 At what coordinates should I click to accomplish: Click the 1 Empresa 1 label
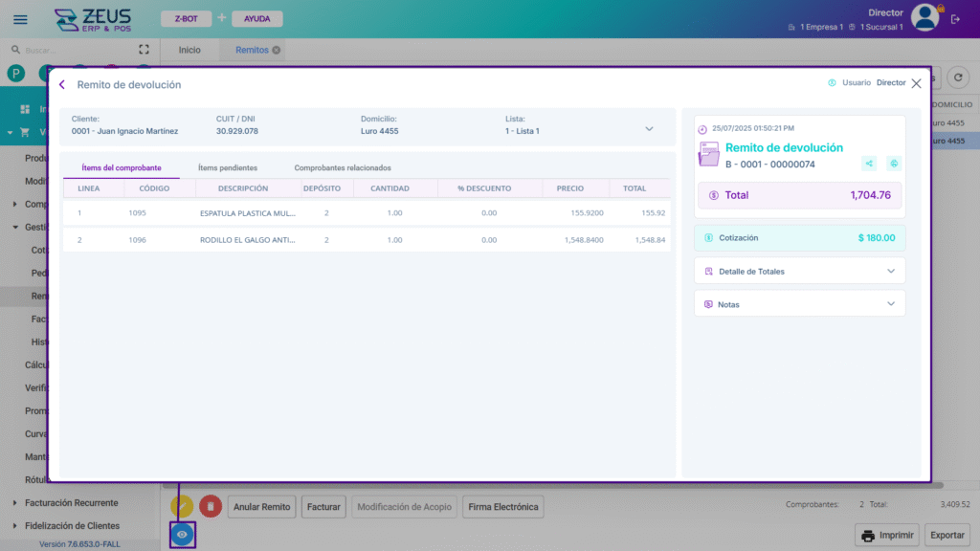coord(821,27)
